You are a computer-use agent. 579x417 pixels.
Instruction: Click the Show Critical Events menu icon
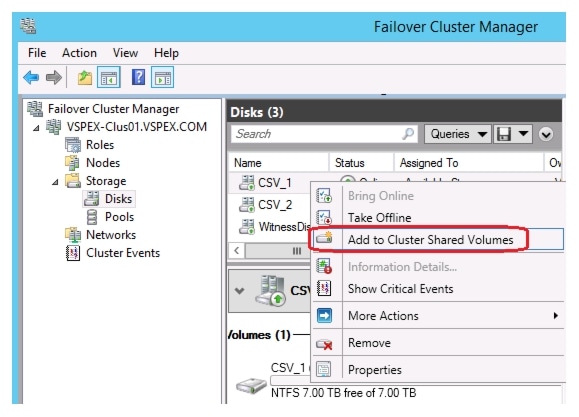(x=324, y=289)
